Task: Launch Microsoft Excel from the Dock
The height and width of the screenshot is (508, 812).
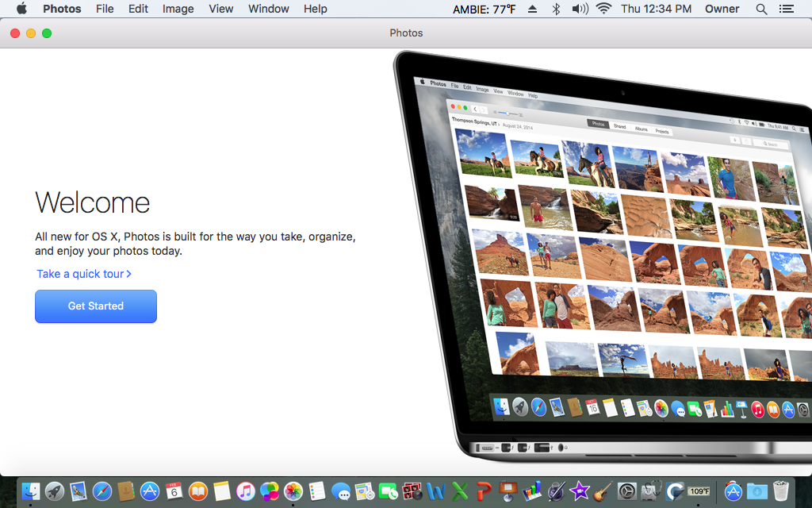Action: tap(460, 491)
